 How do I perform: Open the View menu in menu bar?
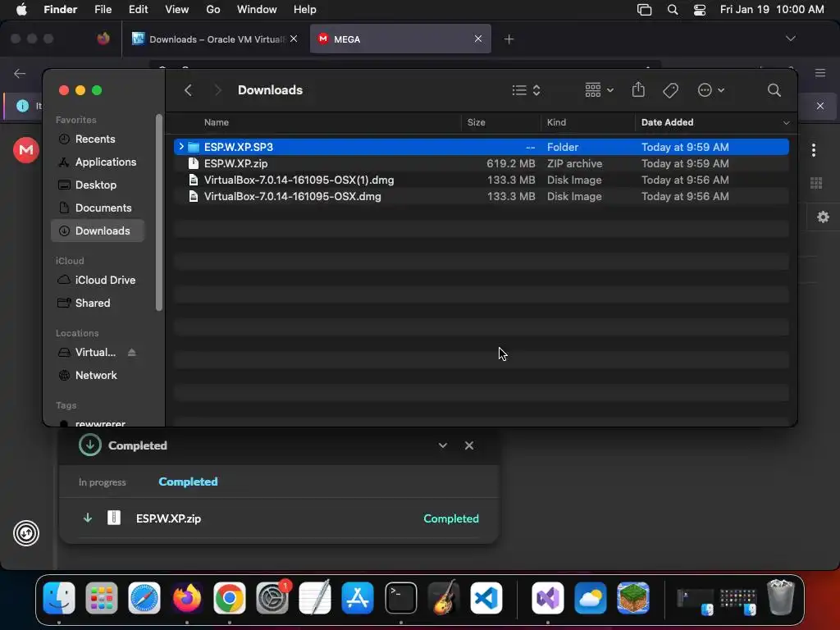click(177, 10)
